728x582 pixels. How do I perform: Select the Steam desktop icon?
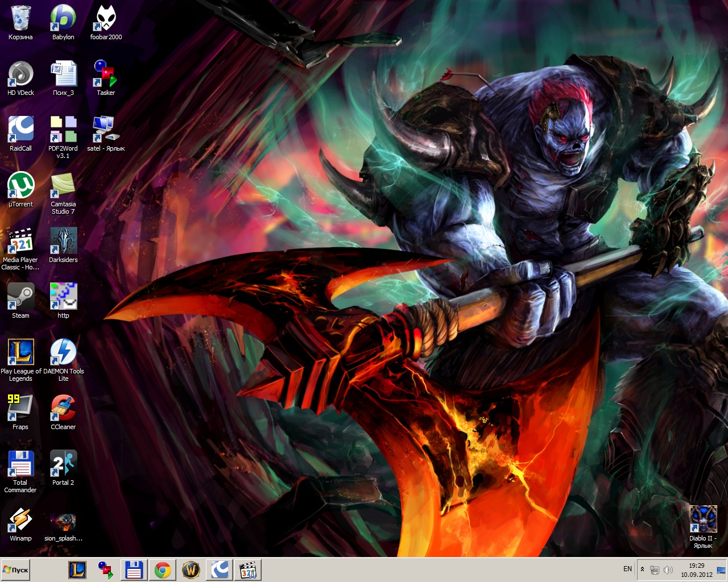[x=20, y=301]
